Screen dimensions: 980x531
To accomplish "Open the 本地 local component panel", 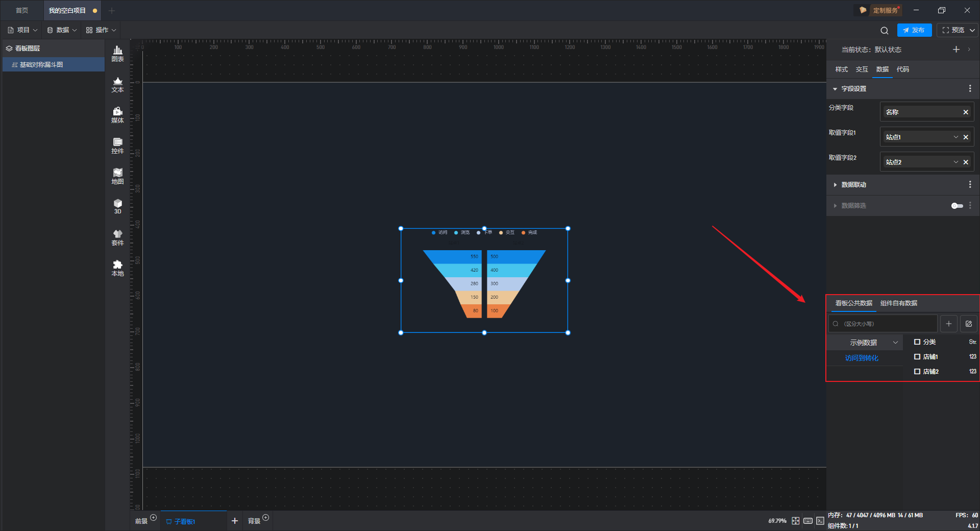I will 117,268.
